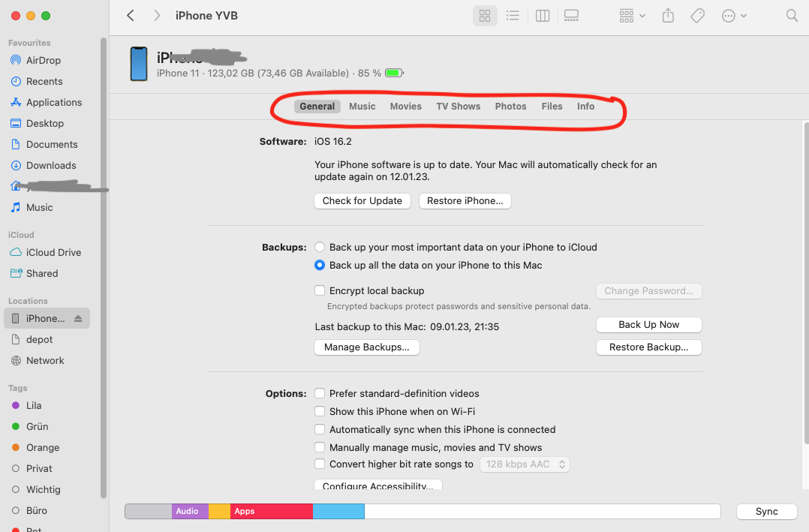Switch to the Music tab
The height and width of the screenshot is (532, 809).
pyautogui.click(x=362, y=107)
